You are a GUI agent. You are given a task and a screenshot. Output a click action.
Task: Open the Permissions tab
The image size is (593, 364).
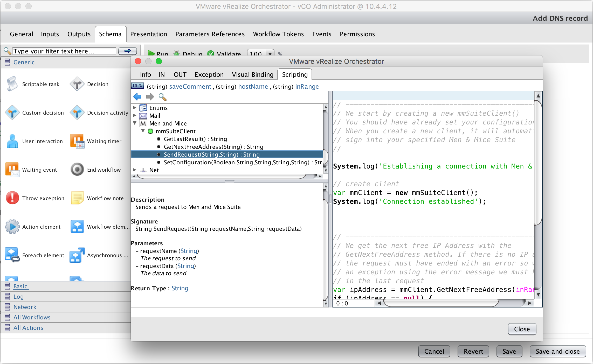click(x=357, y=34)
